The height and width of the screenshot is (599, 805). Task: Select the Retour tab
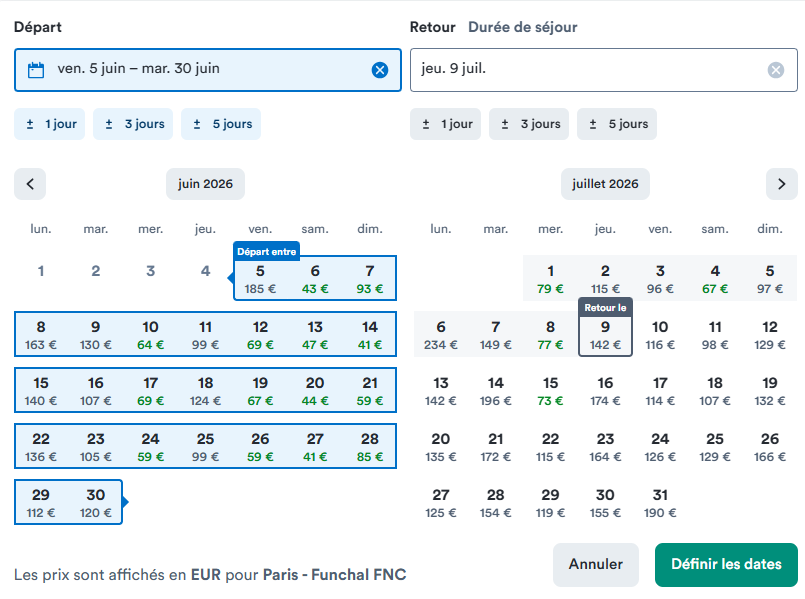pyautogui.click(x=432, y=27)
